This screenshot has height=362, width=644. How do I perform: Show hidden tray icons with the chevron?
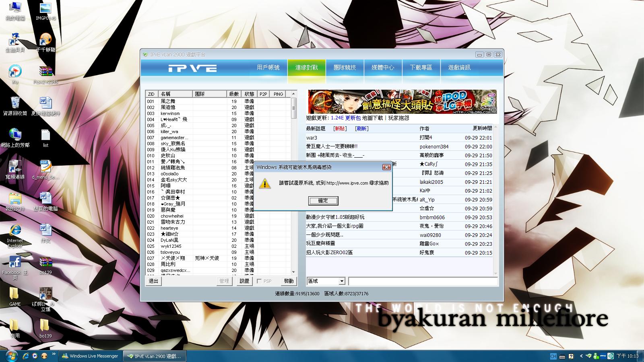pyautogui.click(x=581, y=356)
